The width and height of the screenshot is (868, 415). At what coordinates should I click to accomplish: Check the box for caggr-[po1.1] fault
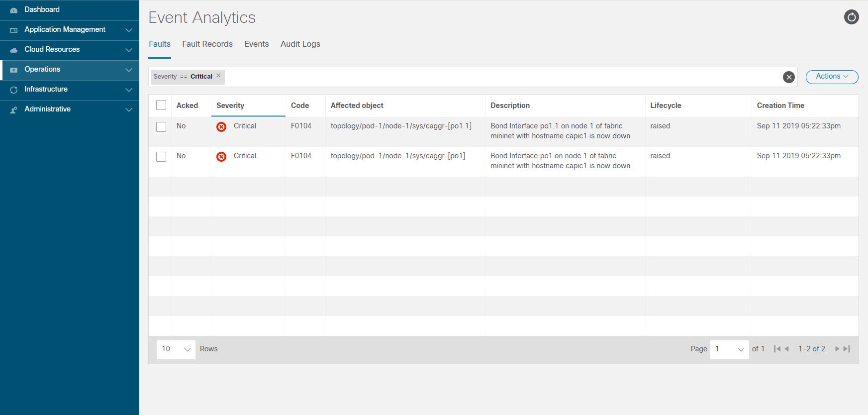[x=161, y=127]
